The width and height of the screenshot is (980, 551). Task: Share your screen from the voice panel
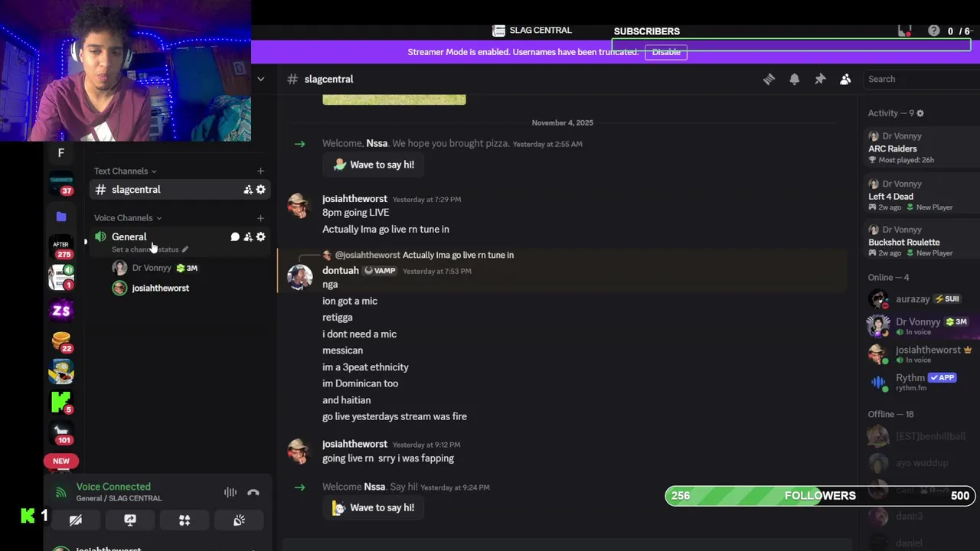pos(130,520)
